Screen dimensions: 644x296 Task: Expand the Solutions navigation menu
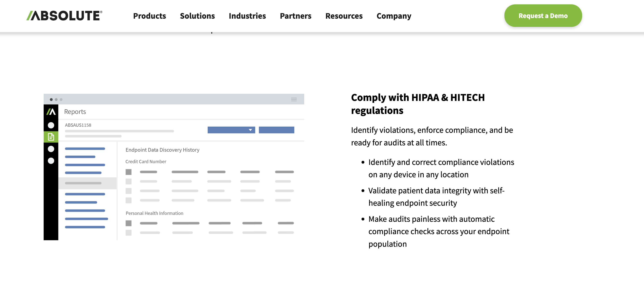pos(197,16)
